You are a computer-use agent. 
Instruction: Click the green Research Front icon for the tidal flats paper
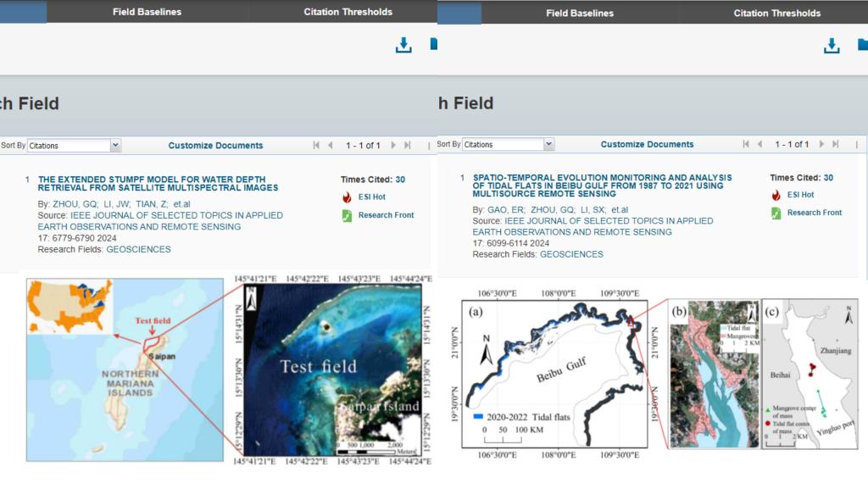(x=776, y=213)
